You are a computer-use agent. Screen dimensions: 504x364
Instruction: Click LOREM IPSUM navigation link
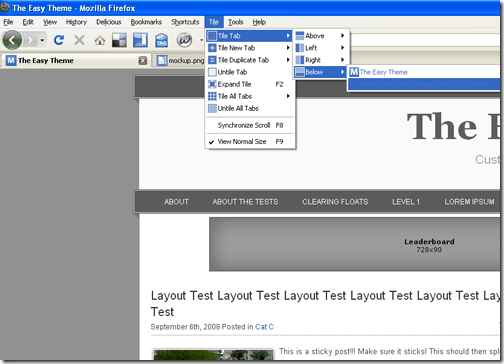click(x=469, y=202)
